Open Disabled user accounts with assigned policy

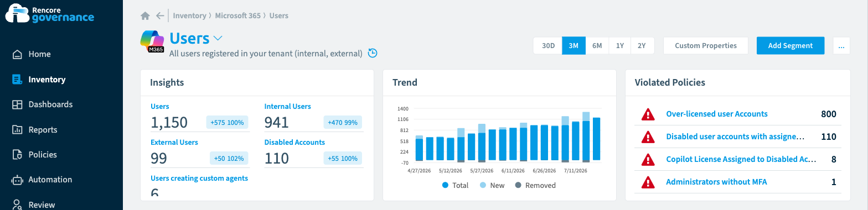point(735,136)
